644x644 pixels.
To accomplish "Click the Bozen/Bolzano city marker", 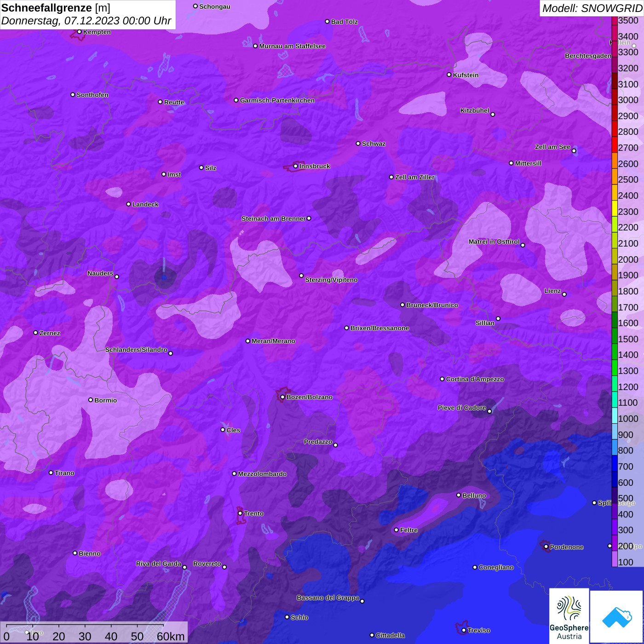I will pos(282,397).
